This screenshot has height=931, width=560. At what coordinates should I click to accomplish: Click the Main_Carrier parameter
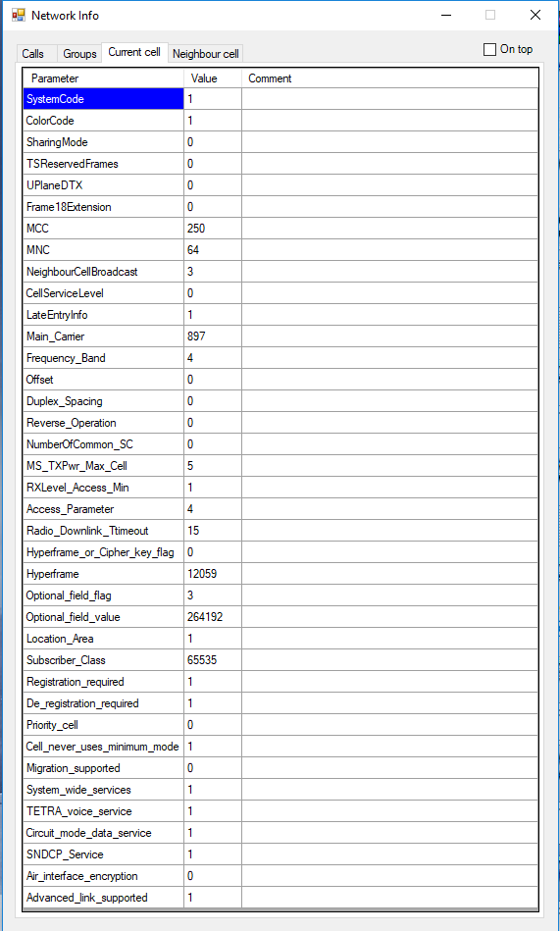(x=103, y=336)
